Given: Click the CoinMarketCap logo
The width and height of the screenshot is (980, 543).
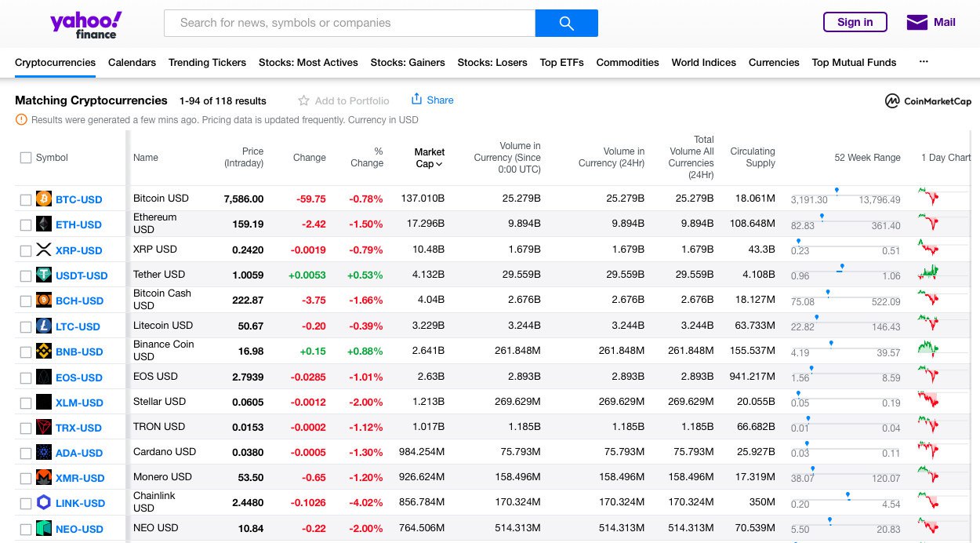Looking at the screenshot, I should [x=927, y=101].
